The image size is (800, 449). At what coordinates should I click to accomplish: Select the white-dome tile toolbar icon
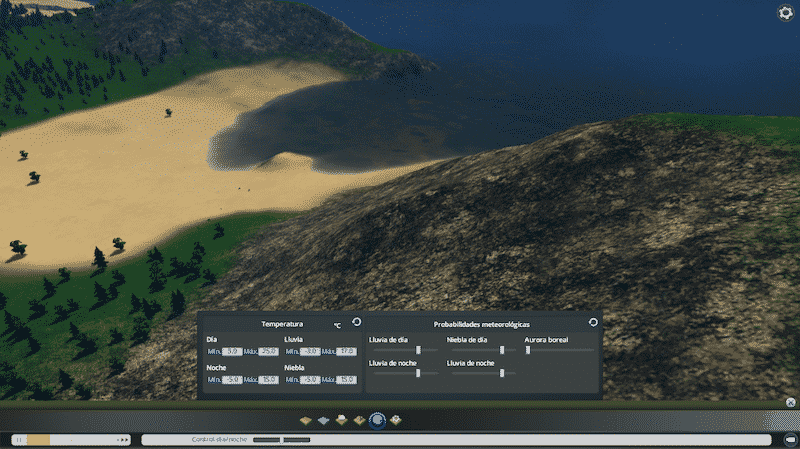pyautogui.click(x=341, y=420)
